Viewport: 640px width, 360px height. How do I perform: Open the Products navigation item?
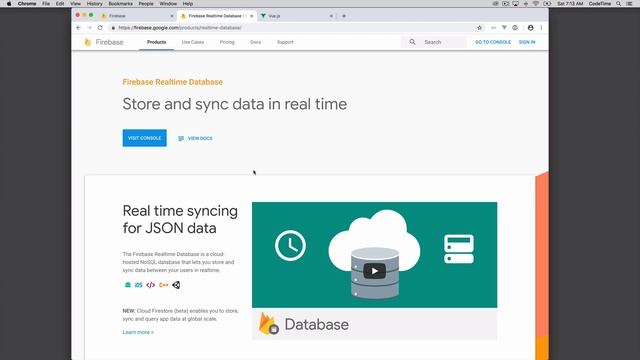pyautogui.click(x=157, y=42)
